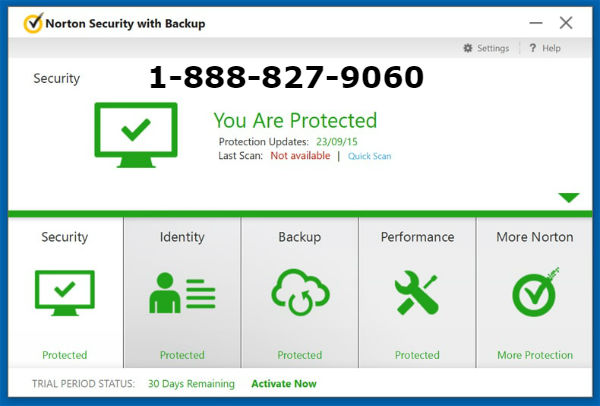Click the large green protected monitor icon

point(136,135)
